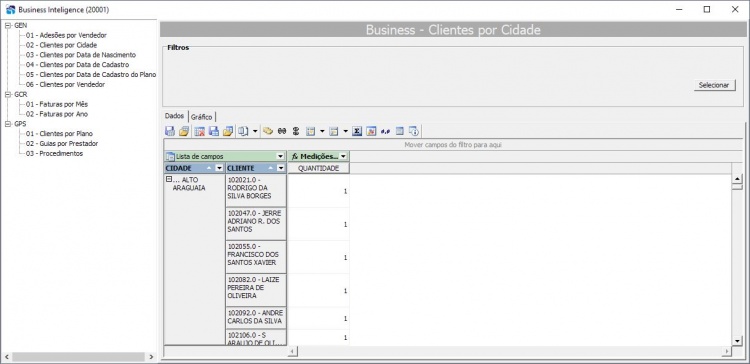This screenshot has width=750, height=364.
Task: Click the grid icon with red X
Action: [x=200, y=131]
